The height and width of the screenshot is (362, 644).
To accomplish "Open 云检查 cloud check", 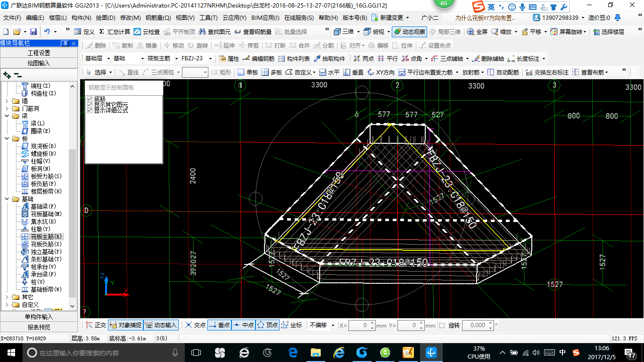I will [x=147, y=32].
